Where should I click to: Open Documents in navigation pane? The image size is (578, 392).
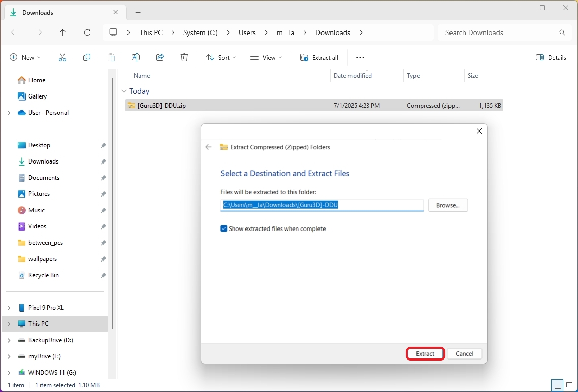tap(44, 178)
